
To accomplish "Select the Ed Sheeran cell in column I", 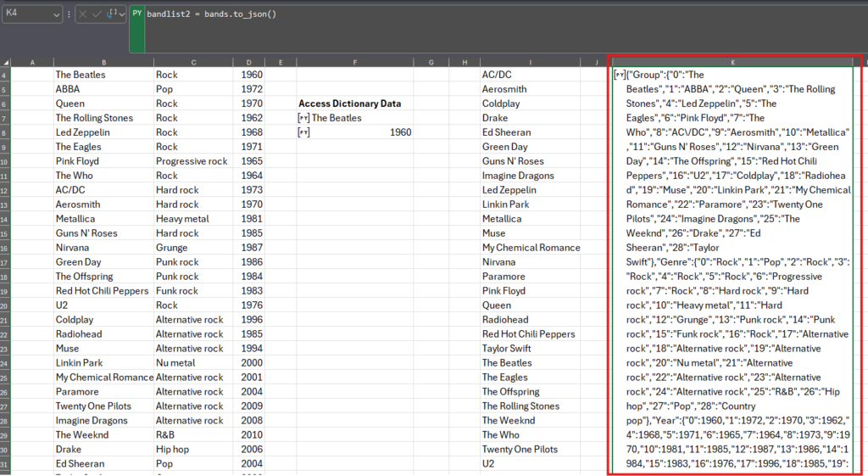I will point(530,132).
